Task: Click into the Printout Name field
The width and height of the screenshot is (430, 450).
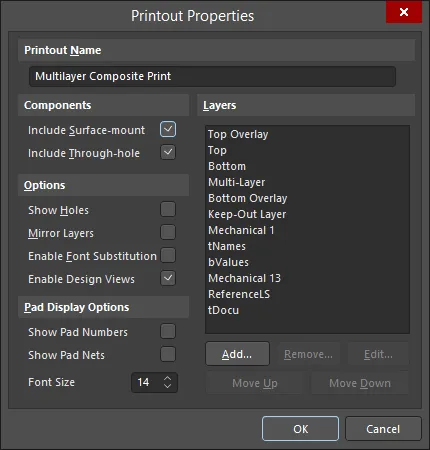Action: tap(212, 76)
